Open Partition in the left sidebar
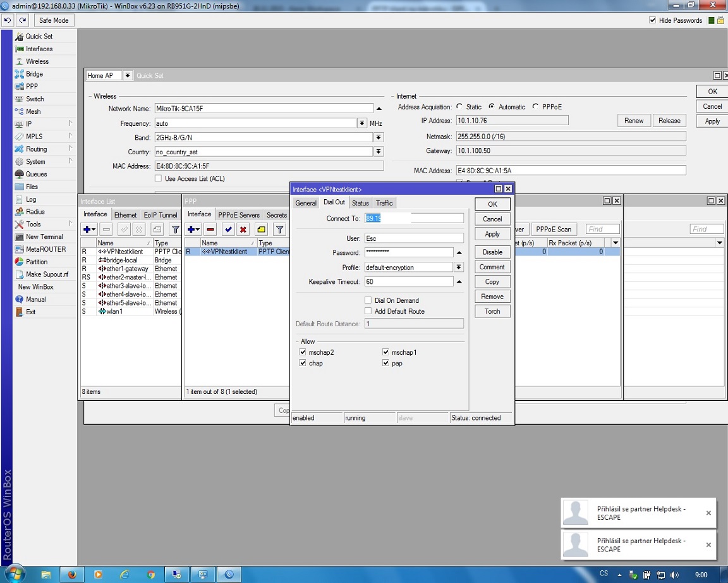The image size is (728, 583). [x=37, y=262]
